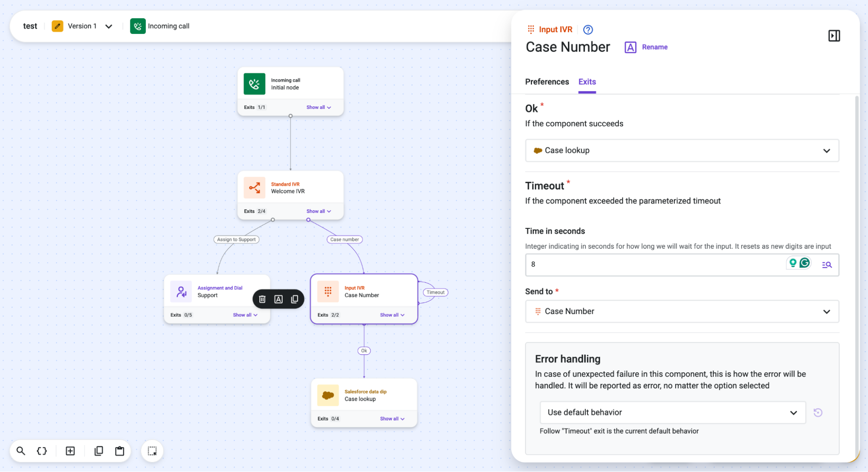Click the paste clipboard icon

point(119,451)
